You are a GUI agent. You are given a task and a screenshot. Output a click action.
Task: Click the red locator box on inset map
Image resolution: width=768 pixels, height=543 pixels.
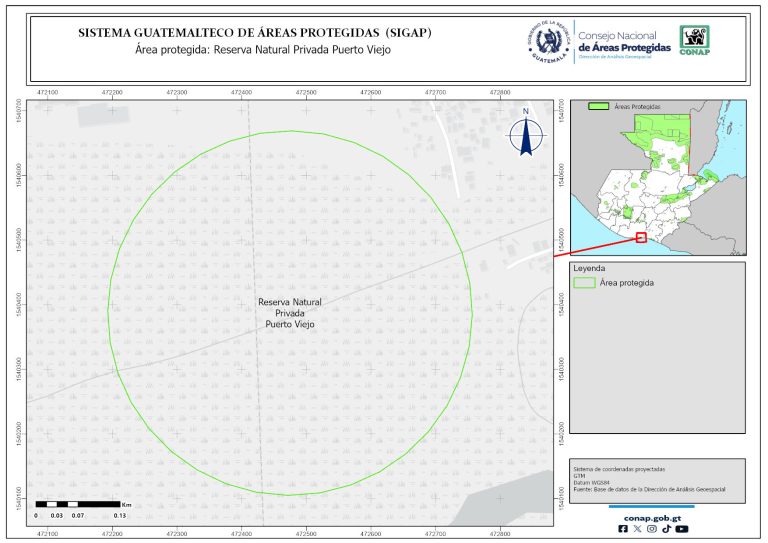(641, 238)
